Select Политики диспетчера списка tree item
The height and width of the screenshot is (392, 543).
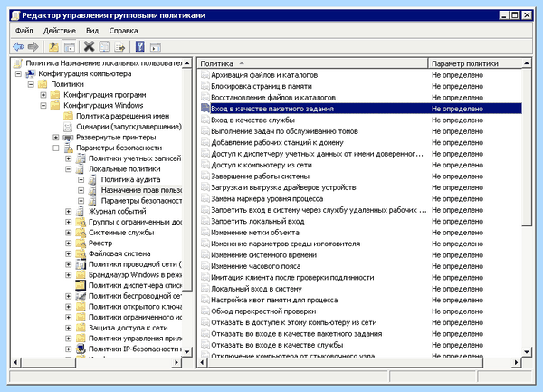coord(135,286)
